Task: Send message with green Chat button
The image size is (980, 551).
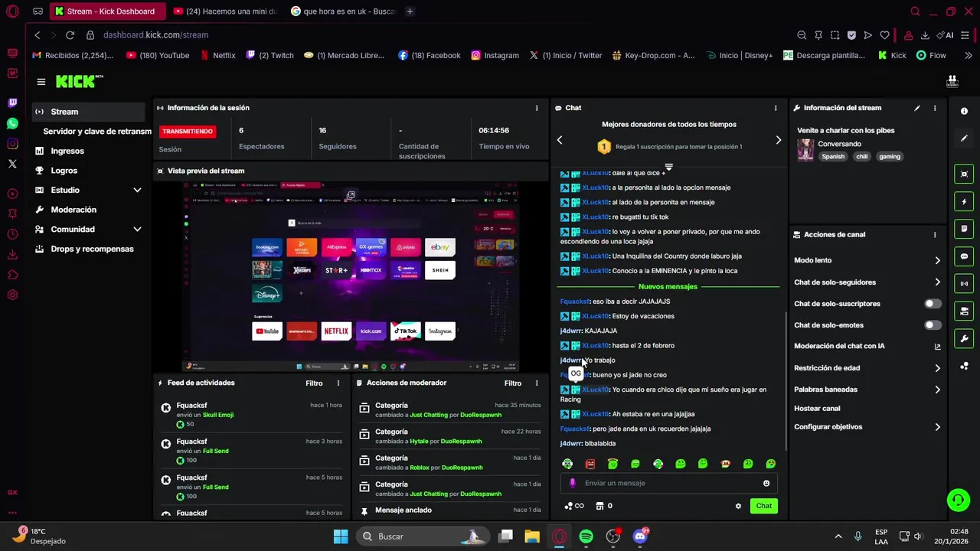Action: [764, 506]
